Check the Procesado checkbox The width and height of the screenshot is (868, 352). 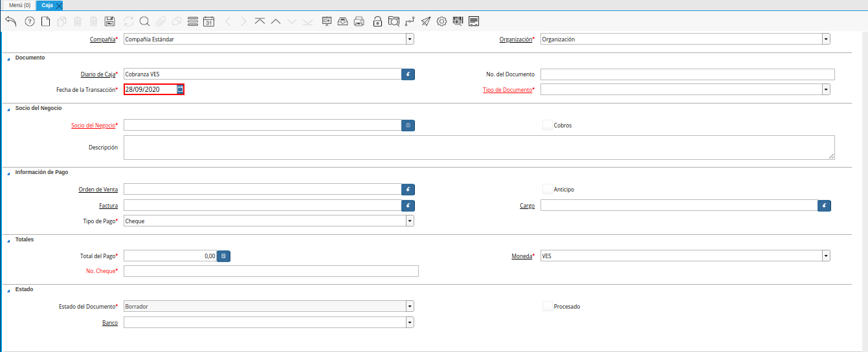[548, 306]
